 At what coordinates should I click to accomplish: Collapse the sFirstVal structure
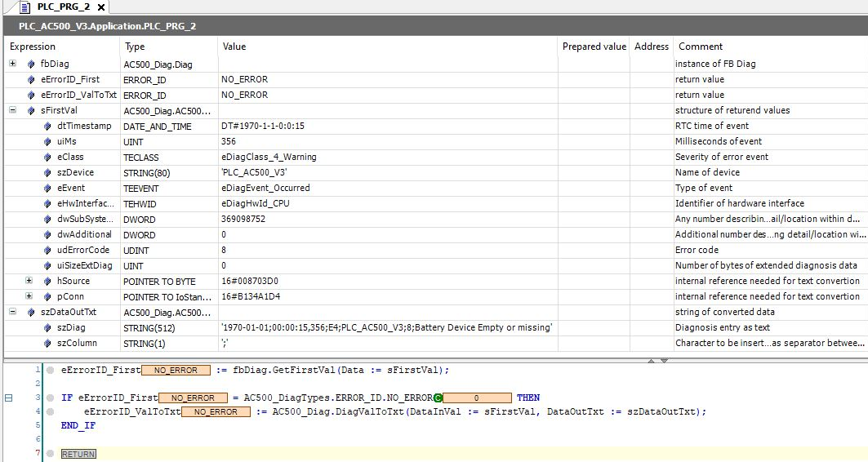[x=12, y=110]
